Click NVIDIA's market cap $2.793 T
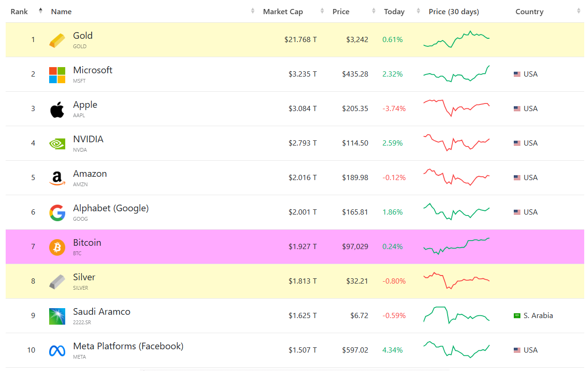Viewport: 588px width, 371px height. (x=303, y=143)
